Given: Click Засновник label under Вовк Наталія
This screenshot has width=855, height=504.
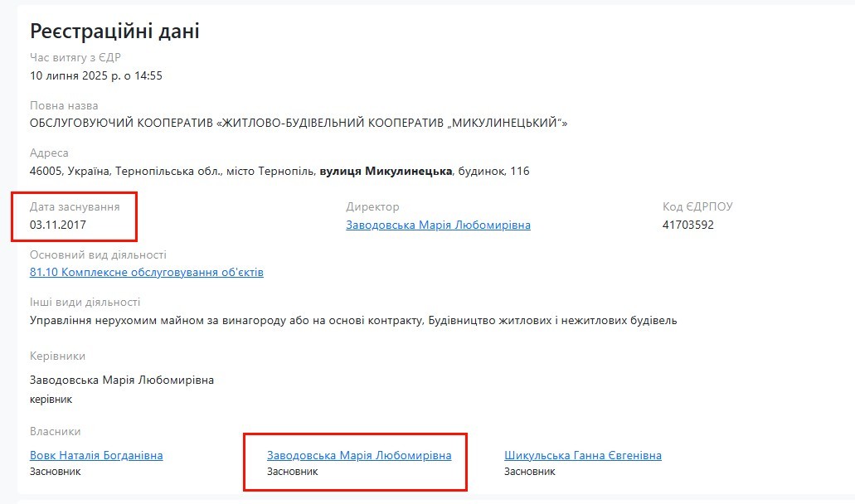Looking at the screenshot, I should tap(55, 472).
